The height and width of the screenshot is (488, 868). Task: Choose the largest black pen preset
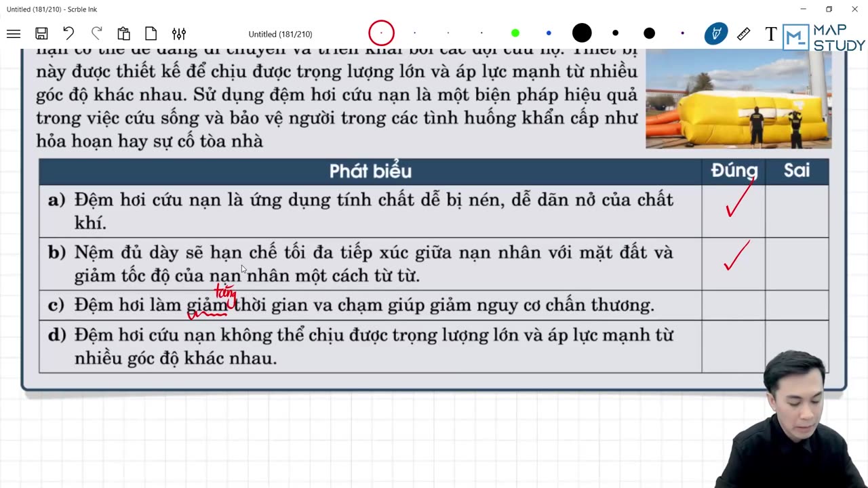pyautogui.click(x=582, y=33)
